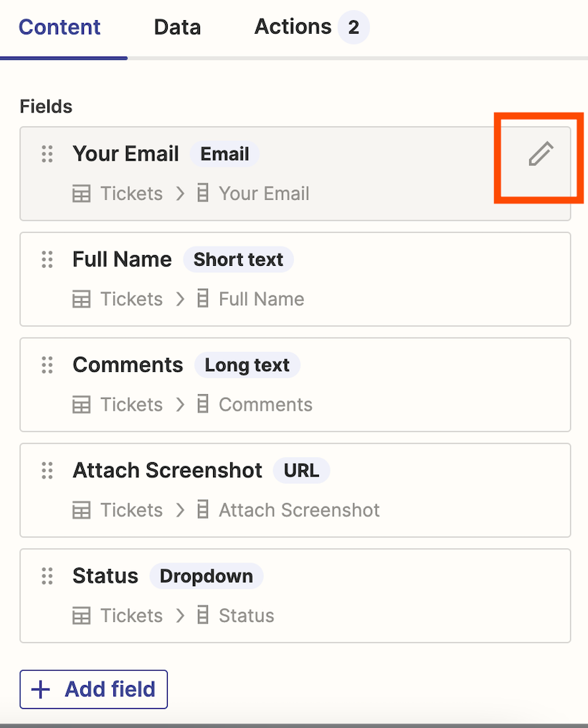Click Tickets table icon under Status
Screen dimensions: 588x728
pyautogui.click(x=82, y=616)
